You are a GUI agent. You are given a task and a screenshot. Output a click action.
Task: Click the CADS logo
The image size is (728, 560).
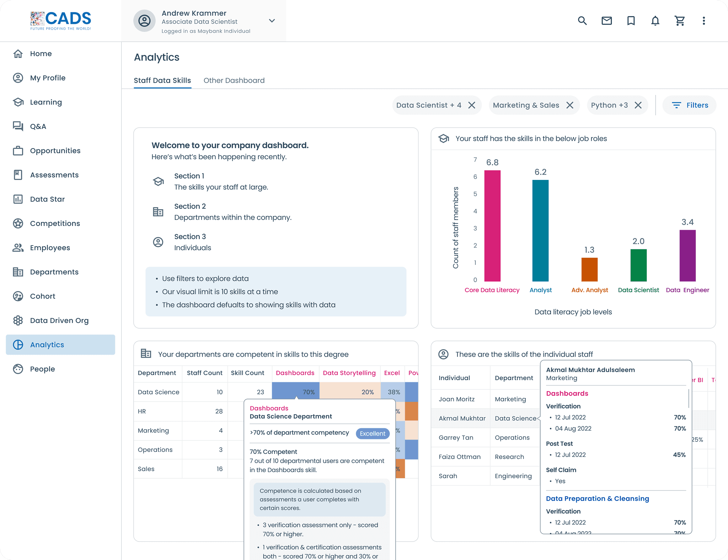pos(61,21)
